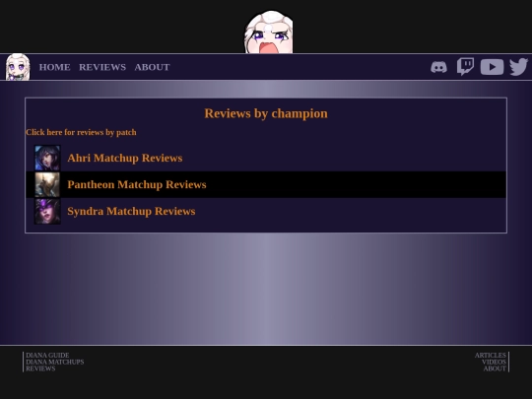Image resolution: width=532 pixels, height=399 pixels.
Task: Open Pantheon Matchup Reviews
Action: point(137,184)
